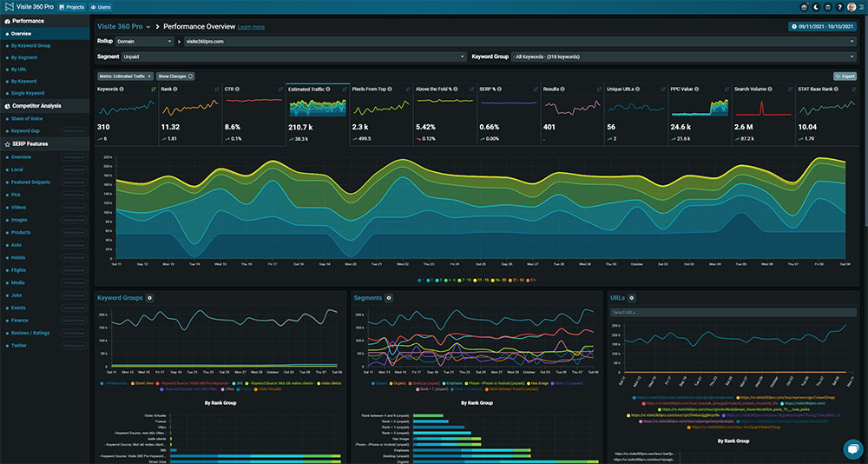Open the Segments panel title link
868x464 pixels.
368,298
